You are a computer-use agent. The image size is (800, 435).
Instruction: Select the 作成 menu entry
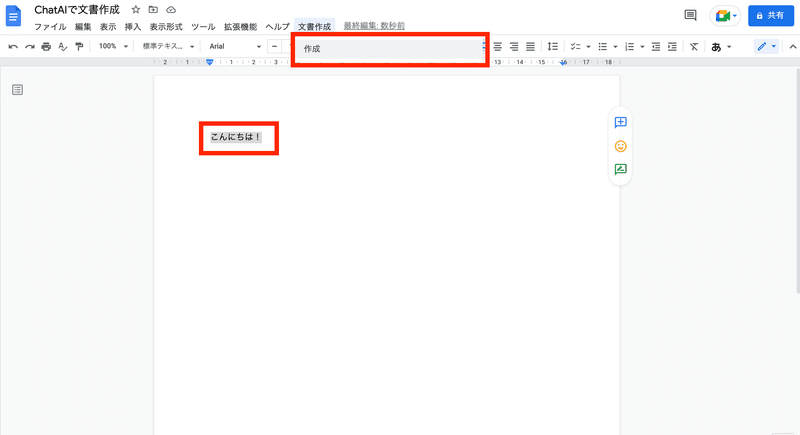tap(390, 49)
